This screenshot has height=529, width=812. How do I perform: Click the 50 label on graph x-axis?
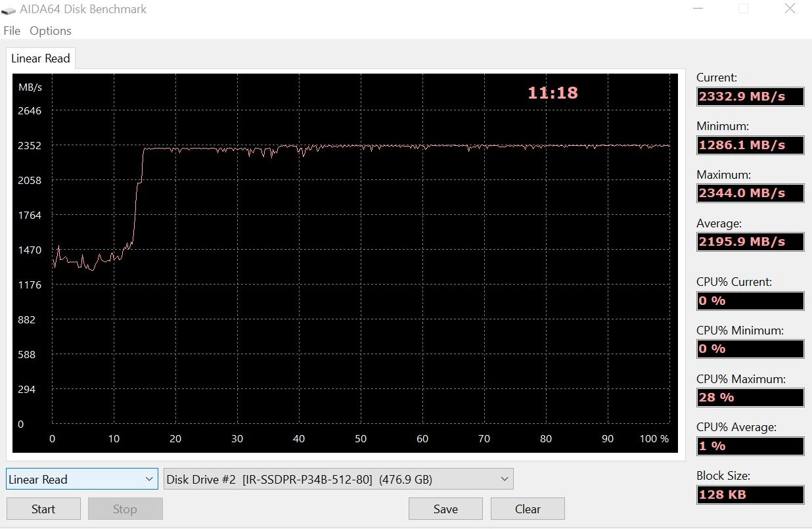361,439
